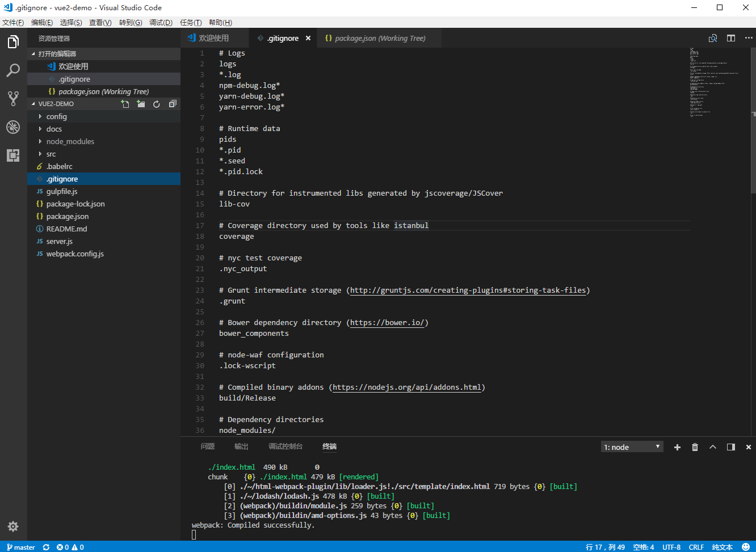Open the Extensions view
Image resolution: width=756 pixels, height=552 pixels.
(x=13, y=155)
